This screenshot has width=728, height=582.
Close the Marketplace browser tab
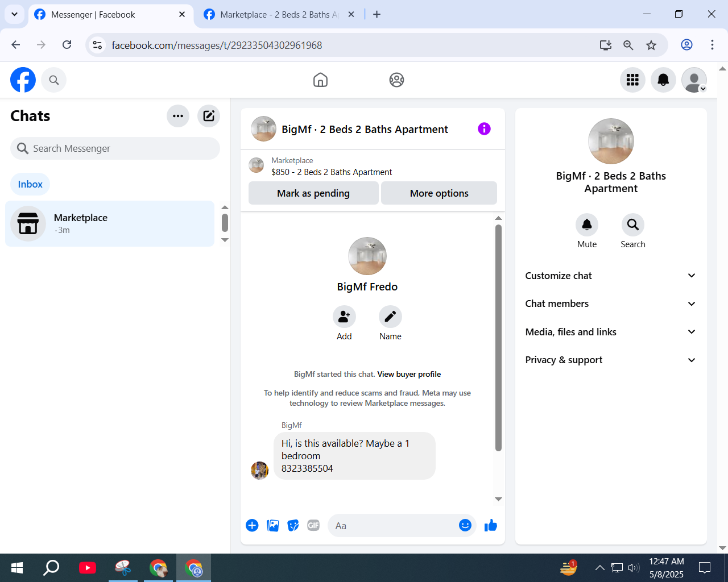point(351,14)
